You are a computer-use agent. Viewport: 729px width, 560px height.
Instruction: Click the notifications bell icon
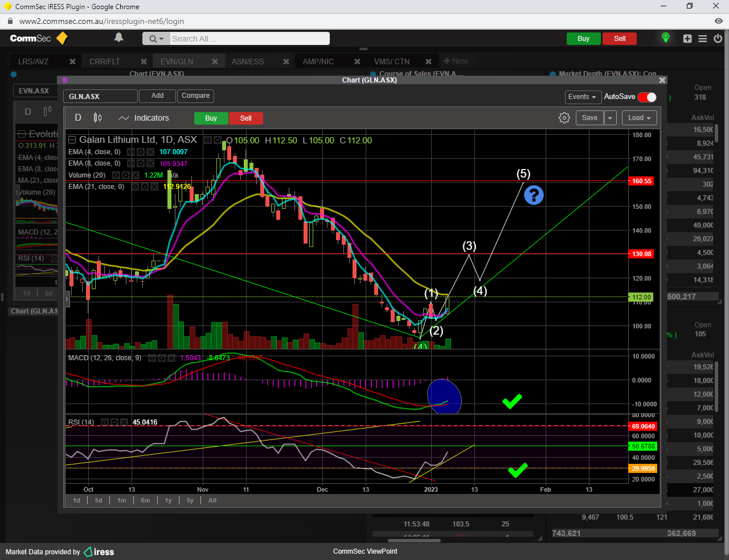(x=118, y=38)
